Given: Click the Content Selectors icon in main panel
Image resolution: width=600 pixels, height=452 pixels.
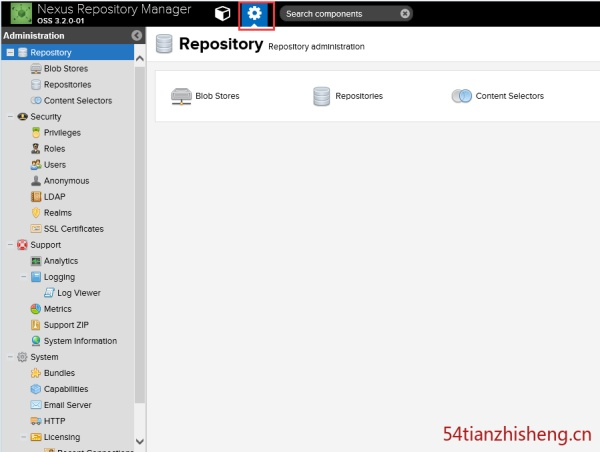Looking at the screenshot, I should [x=461, y=96].
